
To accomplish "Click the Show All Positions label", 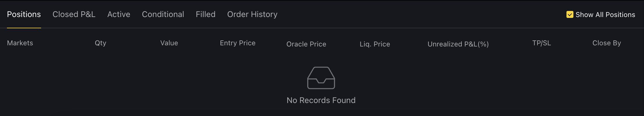I will [605, 15].
